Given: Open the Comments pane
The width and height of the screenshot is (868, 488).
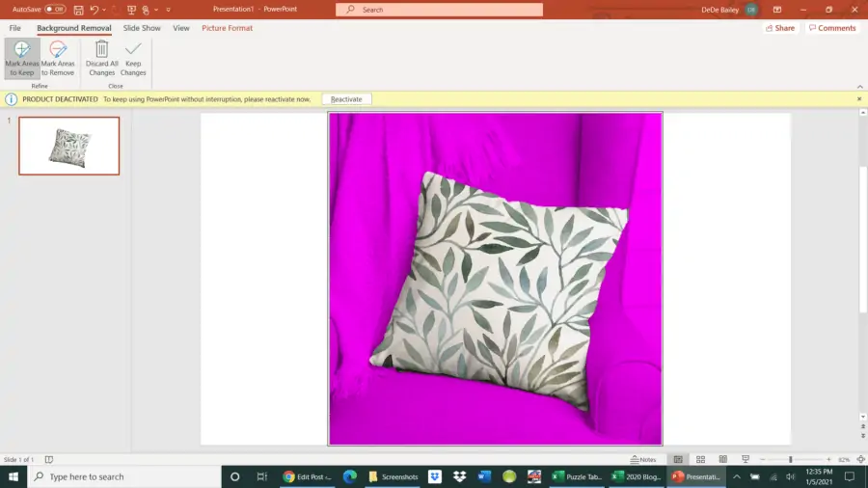Looking at the screenshot, I should (832, 28).
